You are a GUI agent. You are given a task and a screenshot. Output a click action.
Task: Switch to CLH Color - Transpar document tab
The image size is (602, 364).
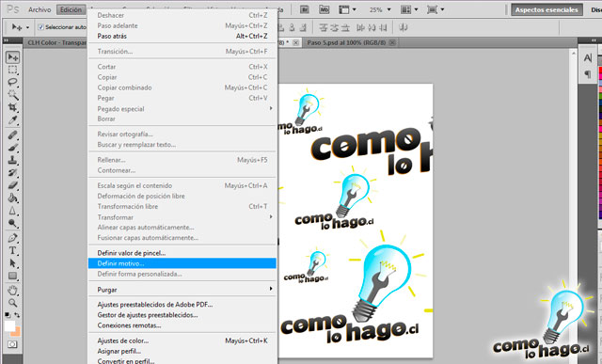pos(56,42)
